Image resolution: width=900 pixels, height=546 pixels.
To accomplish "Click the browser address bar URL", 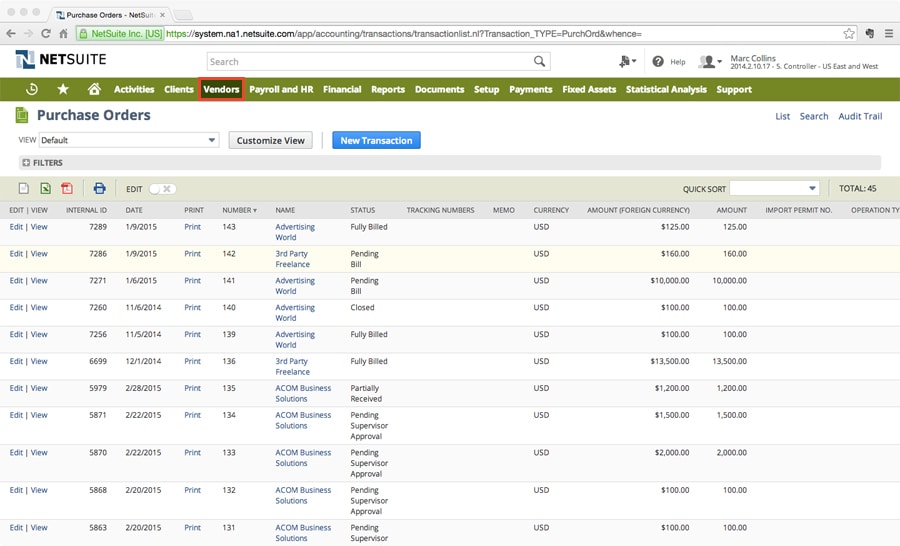I will (404, 34).
